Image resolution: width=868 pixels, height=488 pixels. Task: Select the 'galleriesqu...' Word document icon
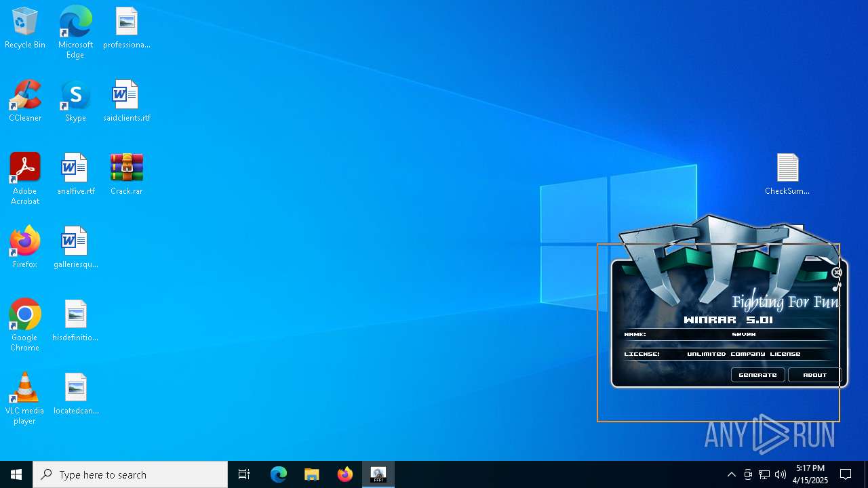tap(75, 248)
